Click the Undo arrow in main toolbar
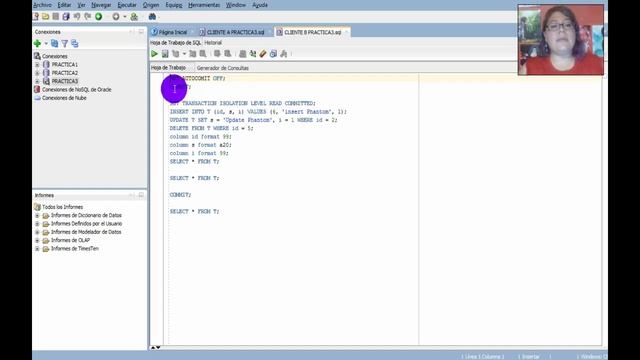The width and height of the screenshot is (640, 360). pos(77,17)
